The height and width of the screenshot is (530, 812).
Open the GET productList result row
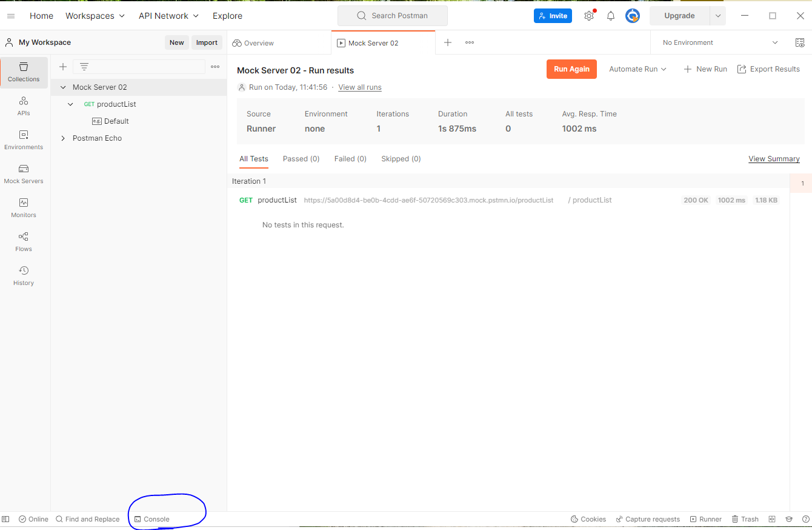(508, 200)
